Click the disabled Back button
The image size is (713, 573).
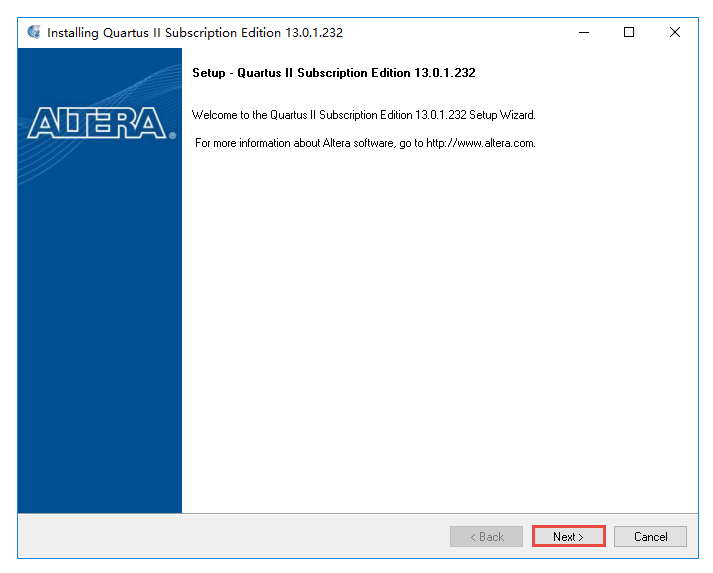(487, 537)
